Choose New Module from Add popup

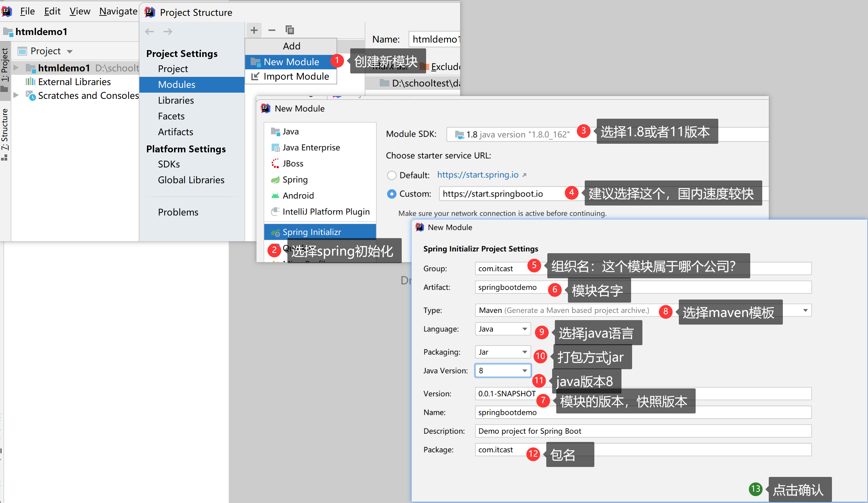click(291, 62)
